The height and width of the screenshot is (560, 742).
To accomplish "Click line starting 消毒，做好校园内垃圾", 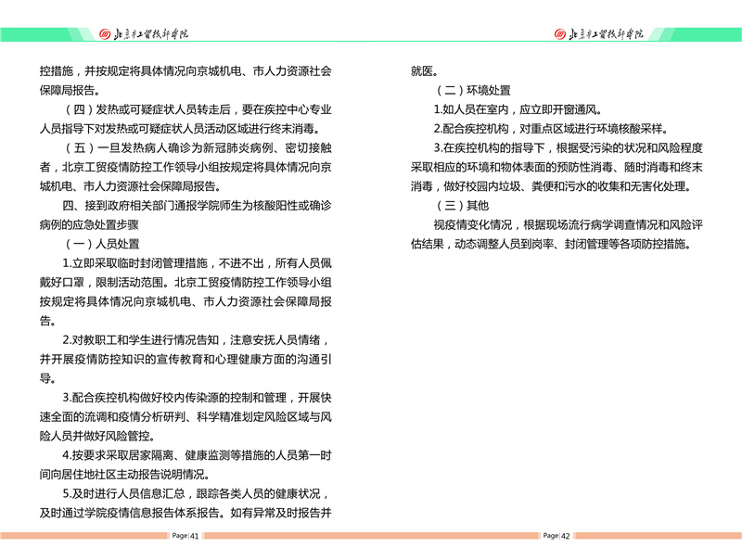I will (x=552, y=186).
